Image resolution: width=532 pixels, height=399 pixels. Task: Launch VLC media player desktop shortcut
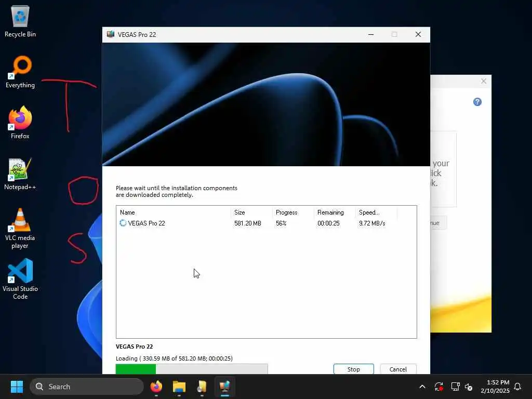pos(20,229)
